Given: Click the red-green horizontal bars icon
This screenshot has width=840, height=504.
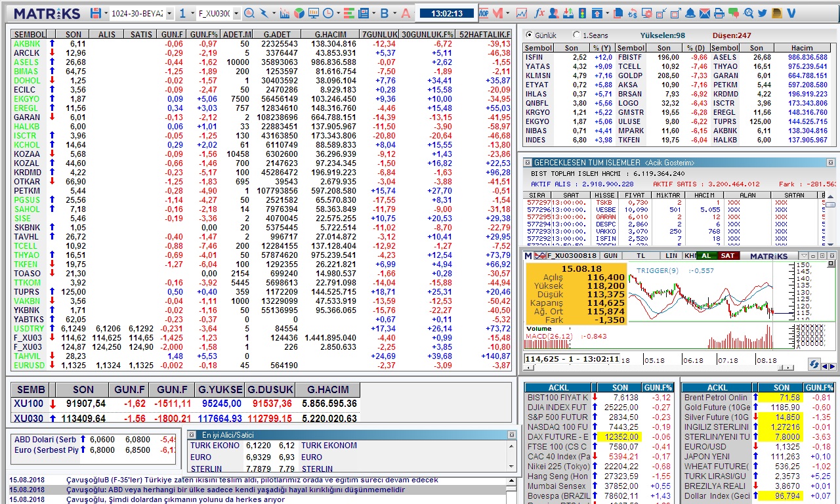Looking at the screenshot, I should (x=348, y=13).
